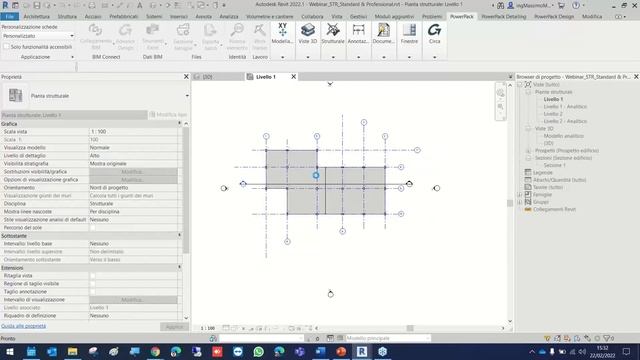Image resolution: width=640 pixels, height=360 pixels.
Task: Toggle the Ritaglia vista checkbox
Action: [x=93, y=276]
